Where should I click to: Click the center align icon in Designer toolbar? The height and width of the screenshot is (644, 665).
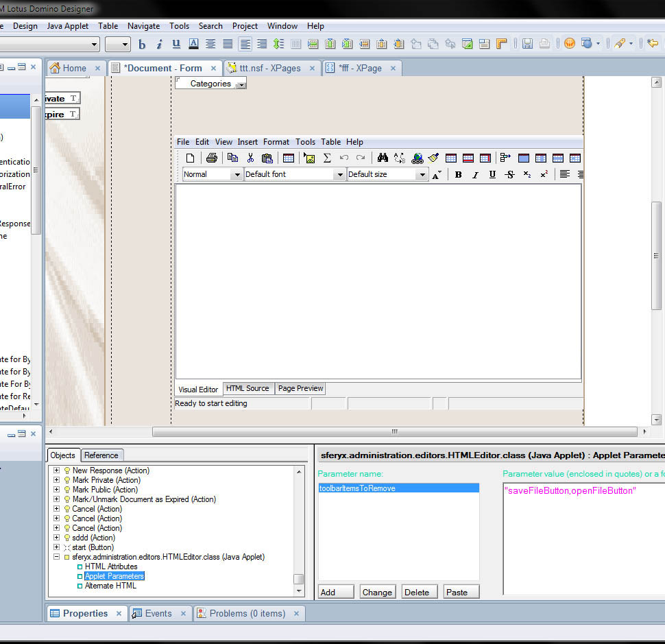point(210,44)
